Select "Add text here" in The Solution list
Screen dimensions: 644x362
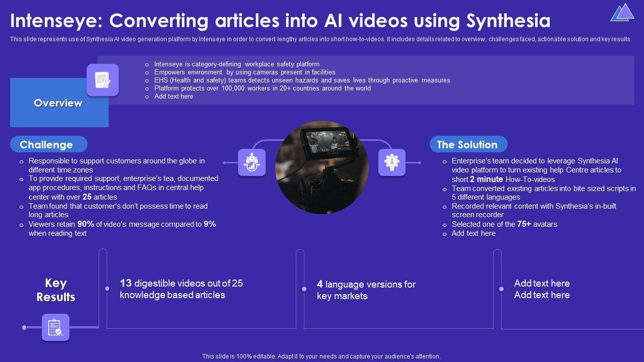[473, 233]
